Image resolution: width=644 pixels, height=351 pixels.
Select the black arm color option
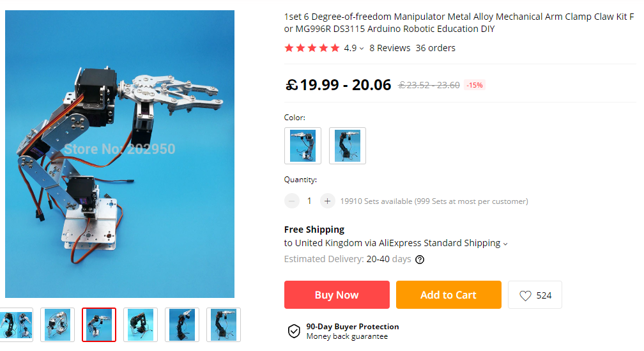[x=348, y=146]
